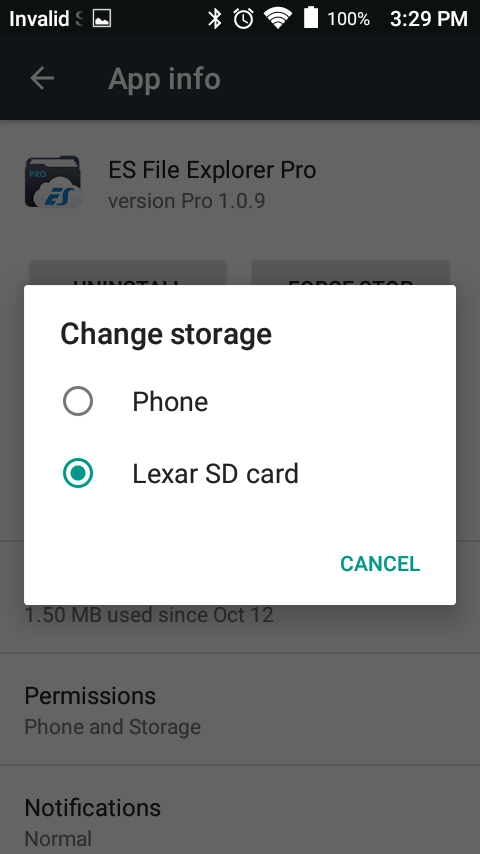
Task: Go back using the arrow icon
Action: point(42,79)
